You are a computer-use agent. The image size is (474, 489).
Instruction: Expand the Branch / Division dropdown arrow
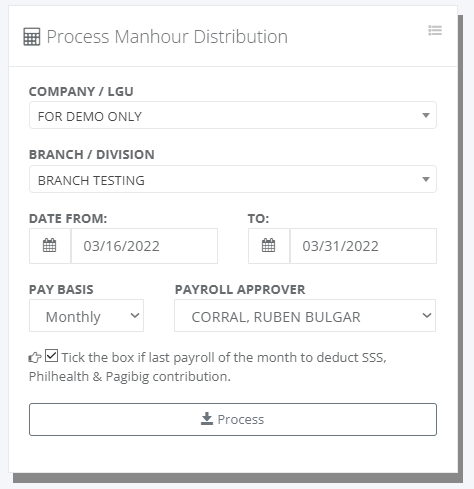426,179
